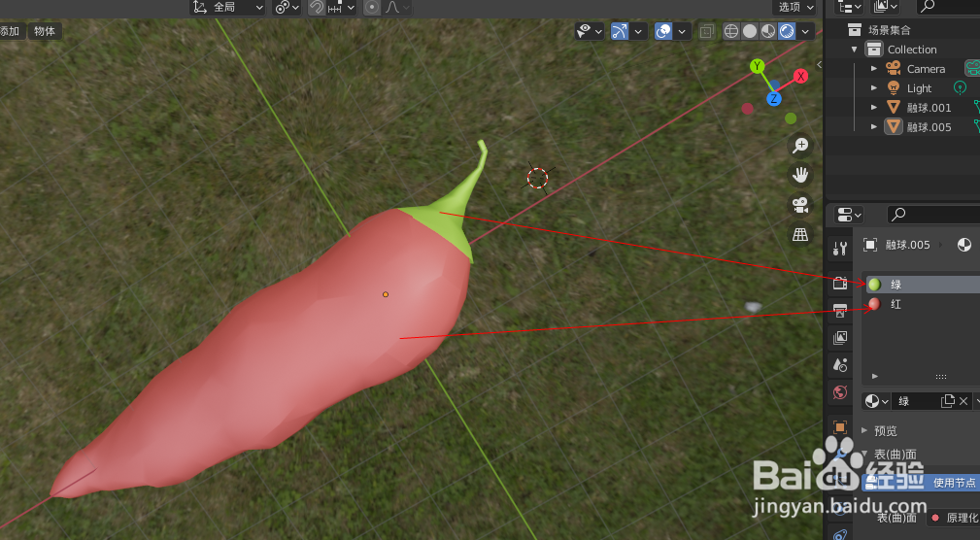980x540 pixels.
Task: Switch to material preview shading
Action: [x=768, y=31]
